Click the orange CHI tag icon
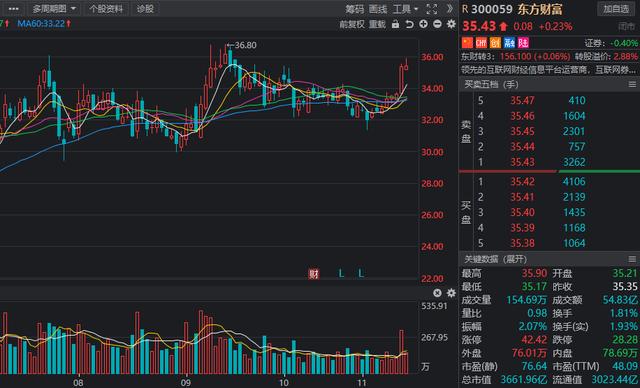This screenshot has height=388, width=640. click(481, 42)
